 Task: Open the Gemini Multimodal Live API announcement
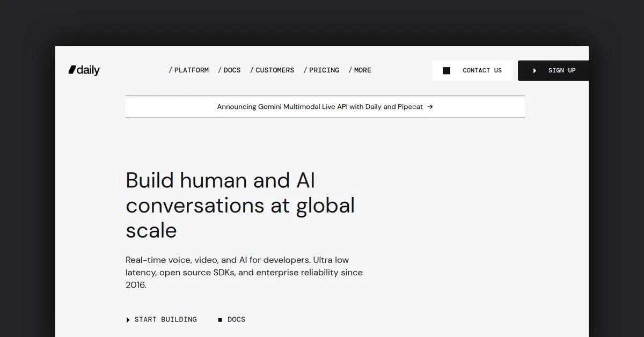click(x=320, y=107)
